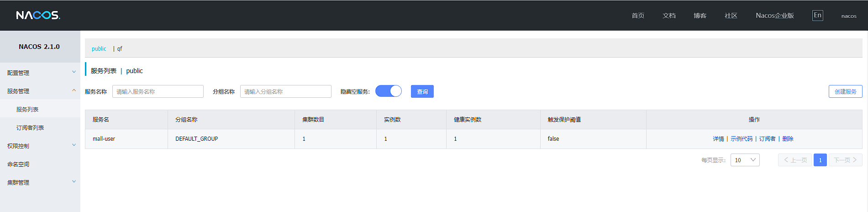Focus the 服务名称 input field

tap(158, 91)
